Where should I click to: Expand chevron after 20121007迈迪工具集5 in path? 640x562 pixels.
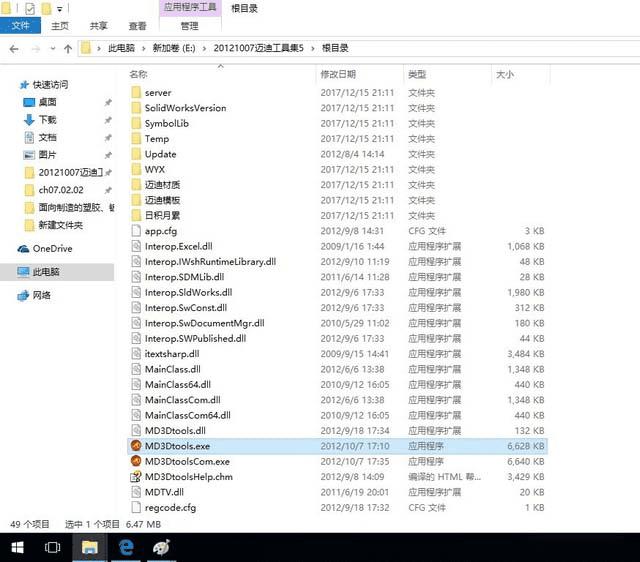pos(313,49)
